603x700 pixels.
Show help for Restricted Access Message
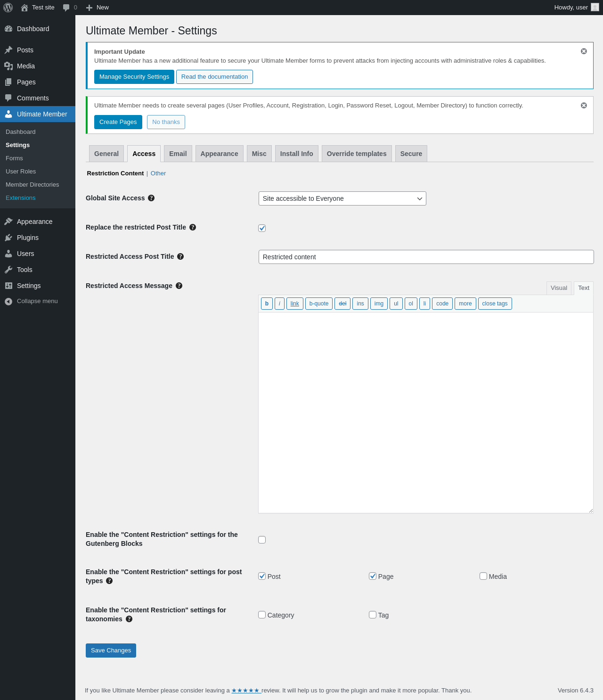pos(179,286)
